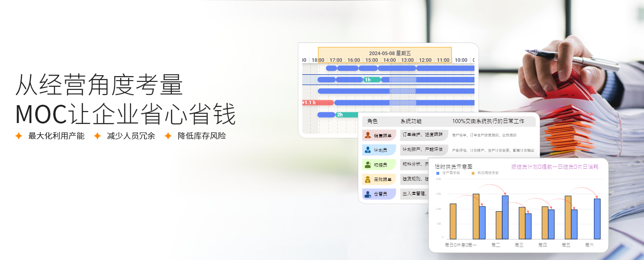Viewport: 644px width, 260px height.
Task: Select the 2024-05-08 星期五 date header
Action: click(384, 53)
